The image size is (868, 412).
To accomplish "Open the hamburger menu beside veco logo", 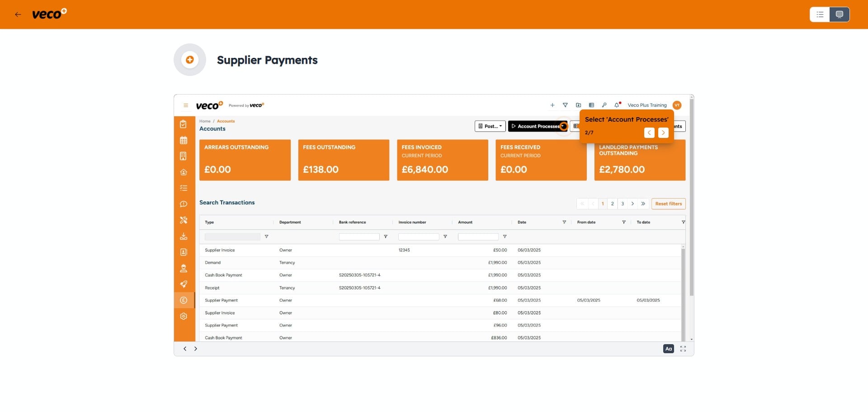I will tap(185, 105).
